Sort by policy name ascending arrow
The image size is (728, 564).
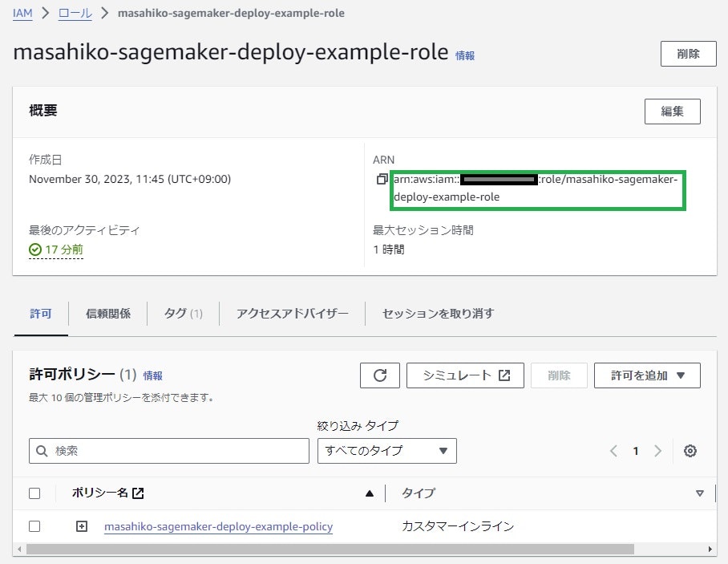(x=370, y=493)
